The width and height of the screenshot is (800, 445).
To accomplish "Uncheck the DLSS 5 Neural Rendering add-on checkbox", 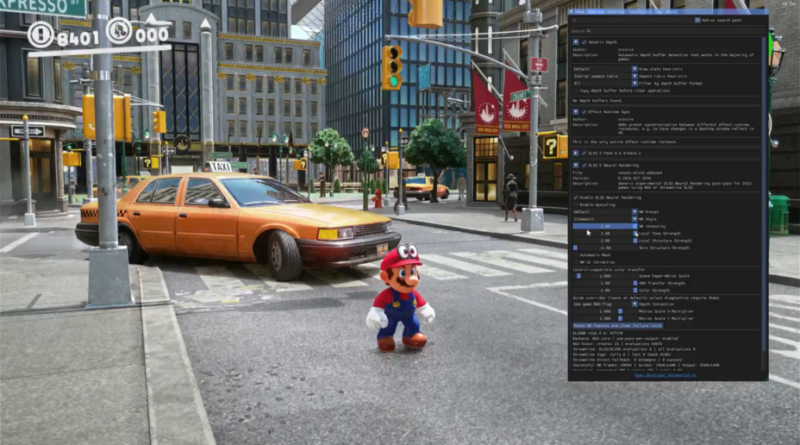I will click(x=584, y=165).
